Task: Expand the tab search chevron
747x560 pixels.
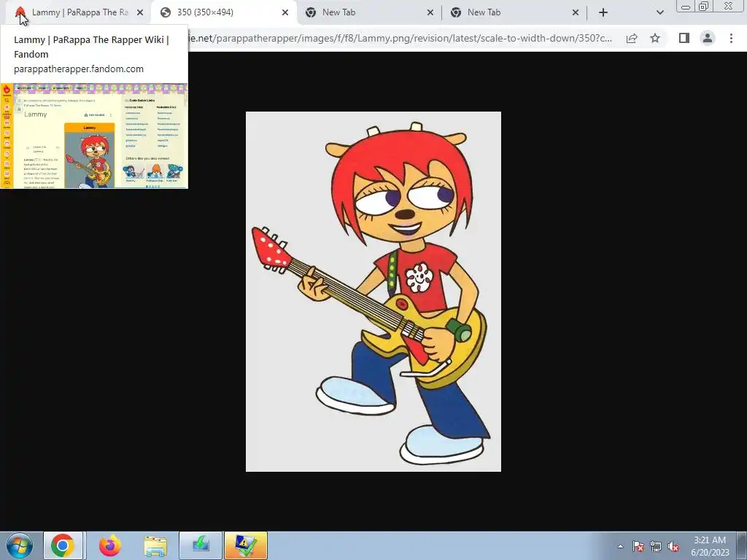Action: pos(659,12)
